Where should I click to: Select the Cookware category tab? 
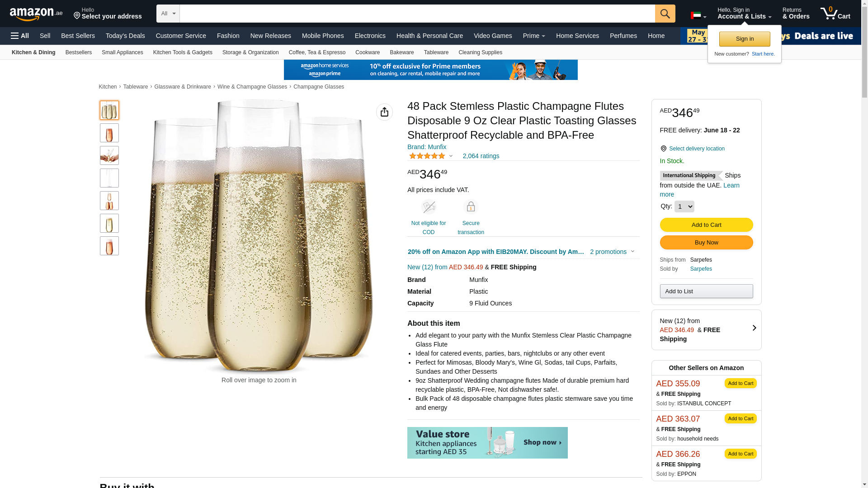[x=367, y=52]
